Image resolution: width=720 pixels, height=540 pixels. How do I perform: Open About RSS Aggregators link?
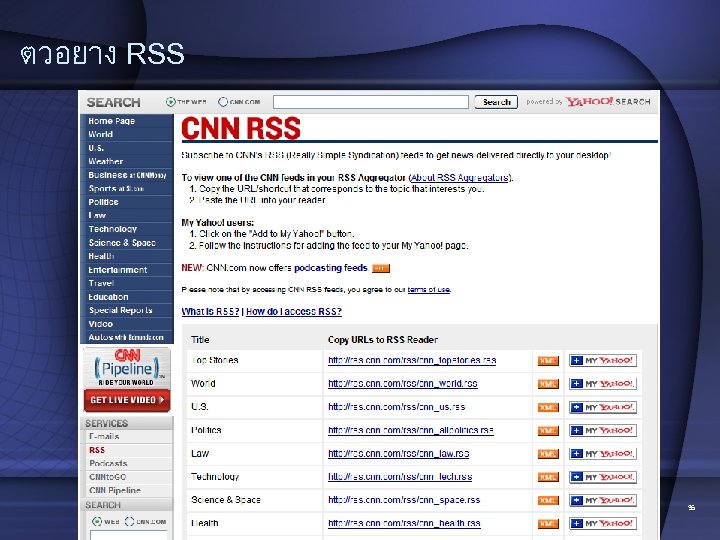click(x=460, y=178)
